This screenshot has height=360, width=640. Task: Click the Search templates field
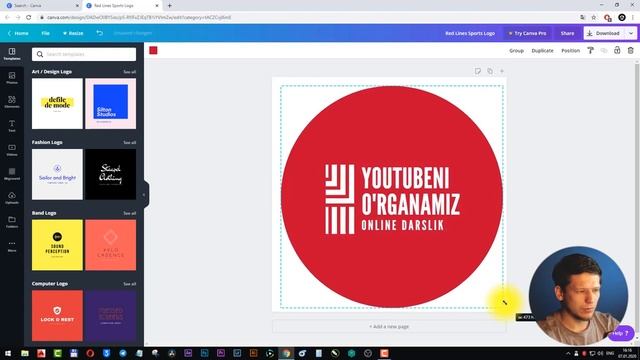(84, 54)
